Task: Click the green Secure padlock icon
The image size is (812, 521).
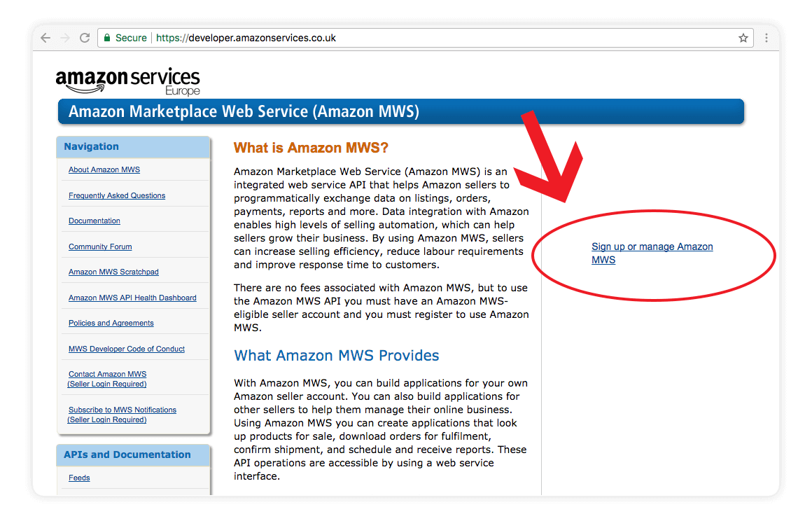Action: pyautogui.click(x=107, y=38)
